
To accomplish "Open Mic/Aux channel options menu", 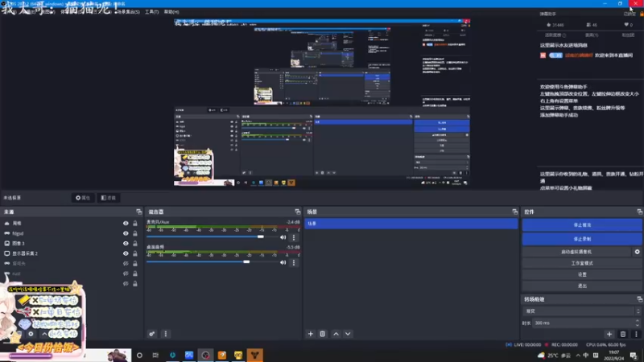I will click(294, 237).
